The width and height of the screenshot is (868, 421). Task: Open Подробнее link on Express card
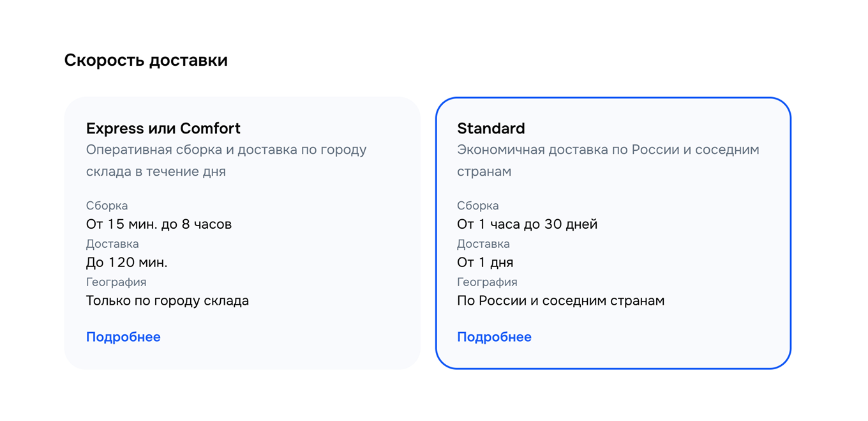(x=123, y=337)
